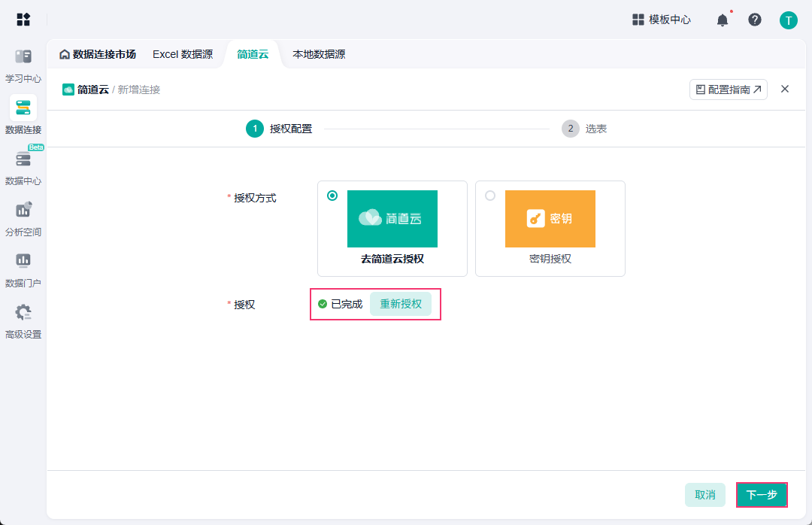The height and width of the screenshot is (525, 812).
Task: Click the 授权方式 field label
Action: pyautogui.click(x=255, y=198)
